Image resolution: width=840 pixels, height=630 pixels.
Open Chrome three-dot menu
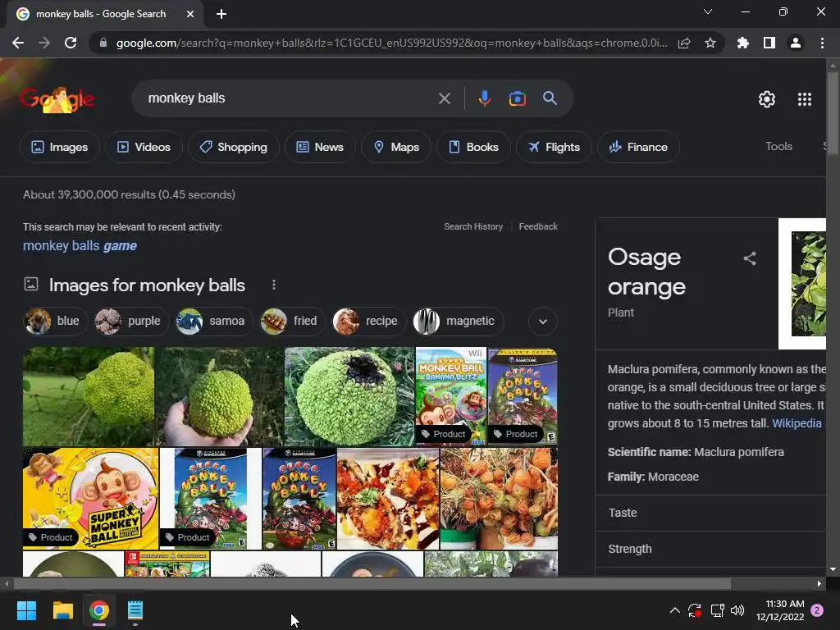pos(822,43)
